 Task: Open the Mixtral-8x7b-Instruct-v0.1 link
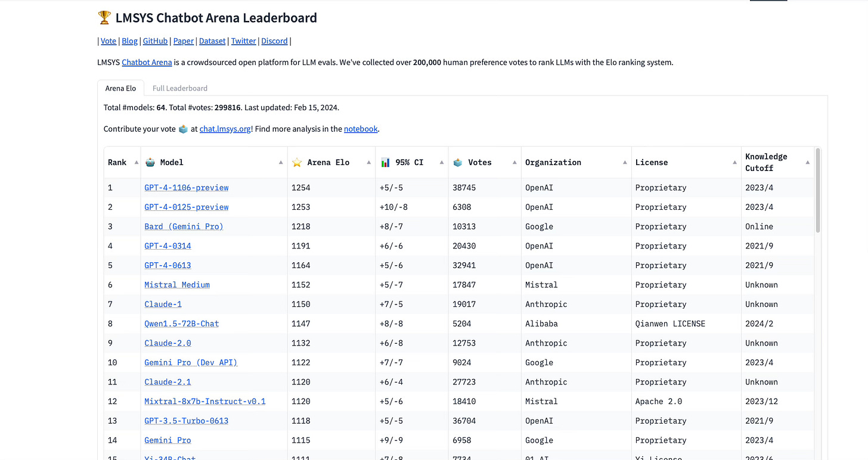point(205,402)
